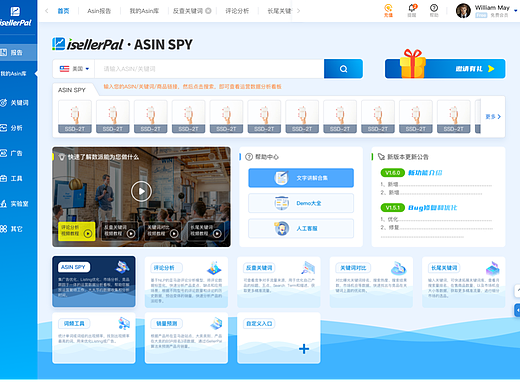
Task: Open the 销量预测 card label
Action: coord(167,323)
